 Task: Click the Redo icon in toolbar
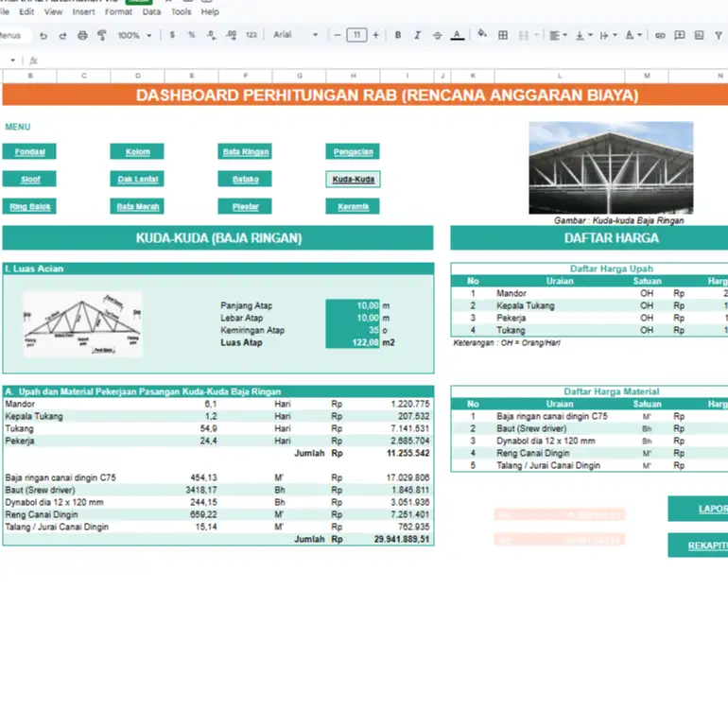pyautogui.click(x=62, y=35)
